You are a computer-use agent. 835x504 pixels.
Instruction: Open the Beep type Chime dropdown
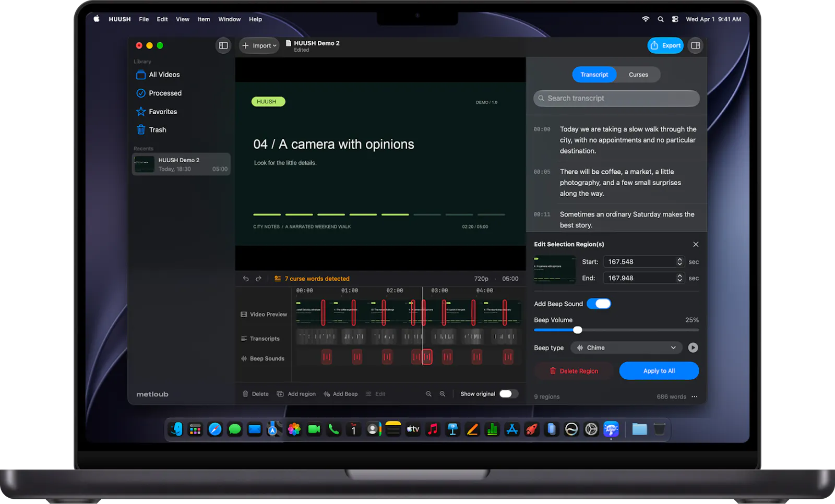tap(627, 348)
